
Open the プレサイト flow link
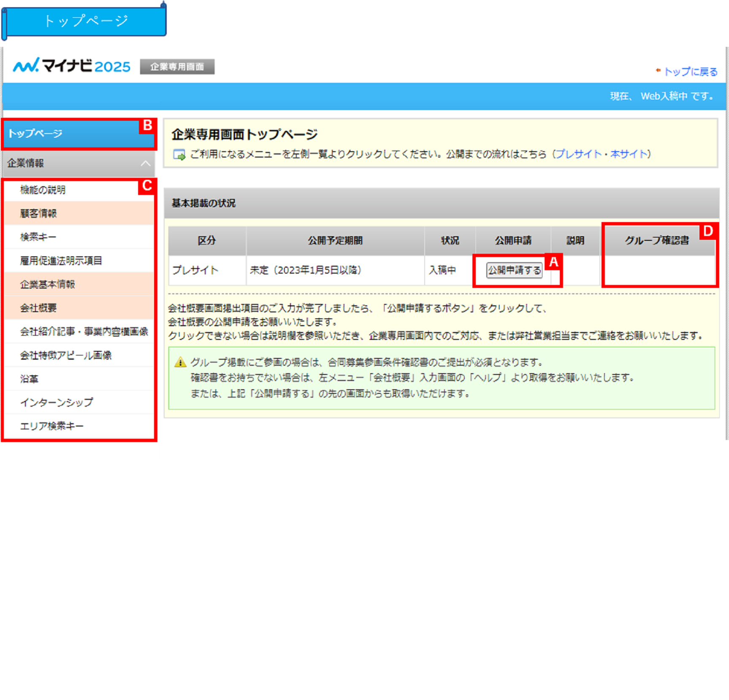pyautogui.click(x=578, y=154)
